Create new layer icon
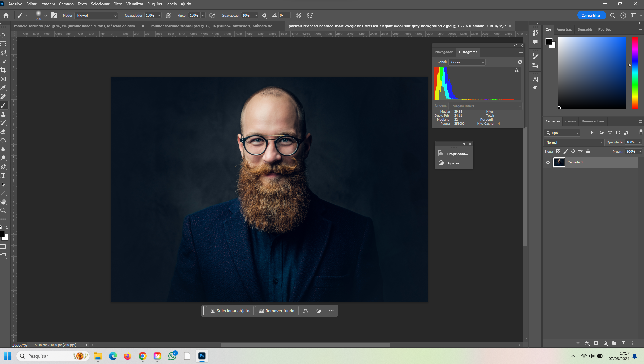 click(x=623, y=343)
